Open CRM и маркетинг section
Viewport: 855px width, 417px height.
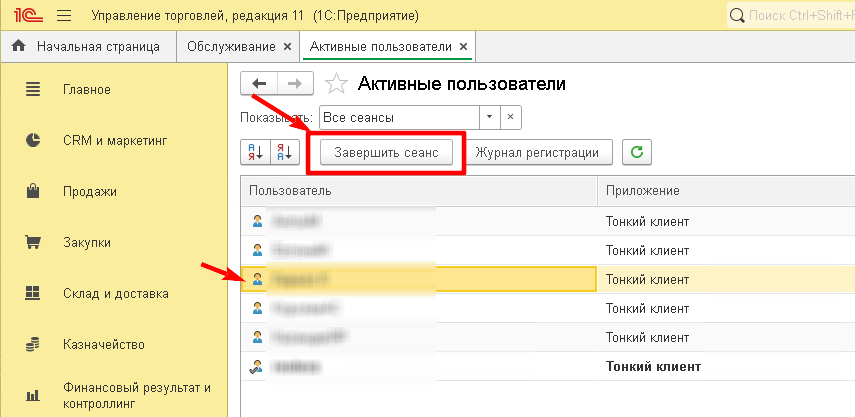[115, 141]
